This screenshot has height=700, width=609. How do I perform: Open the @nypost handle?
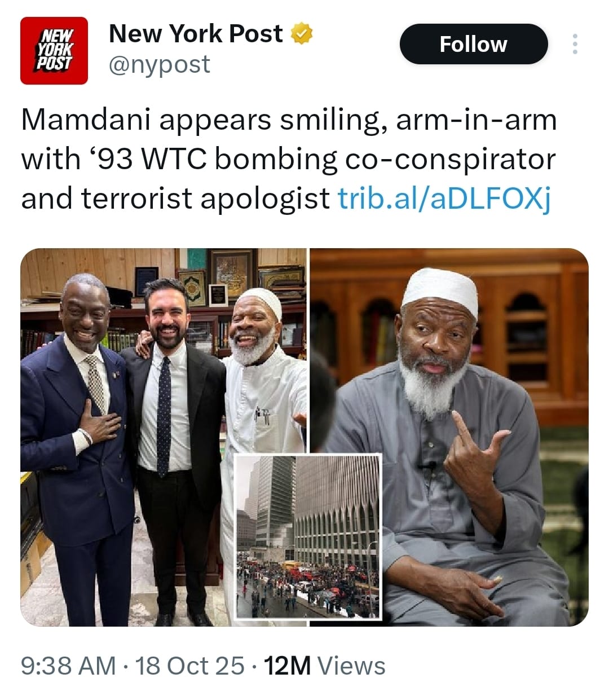coord(159,64)
